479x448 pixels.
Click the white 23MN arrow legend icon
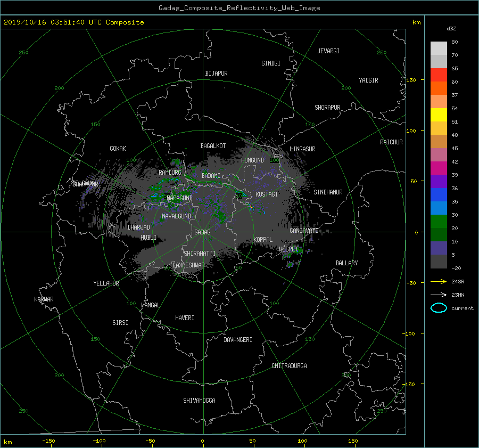coord(439,295)
